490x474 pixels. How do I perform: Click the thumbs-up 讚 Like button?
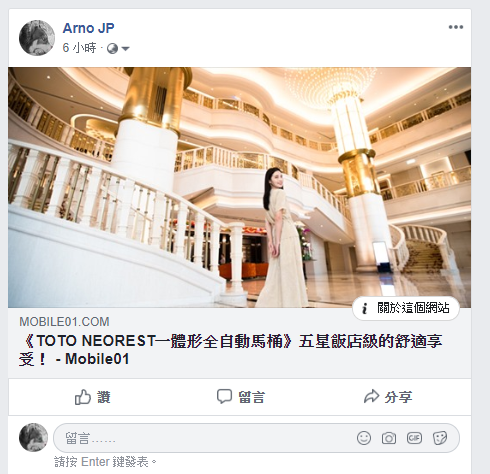tap(92, 397)
